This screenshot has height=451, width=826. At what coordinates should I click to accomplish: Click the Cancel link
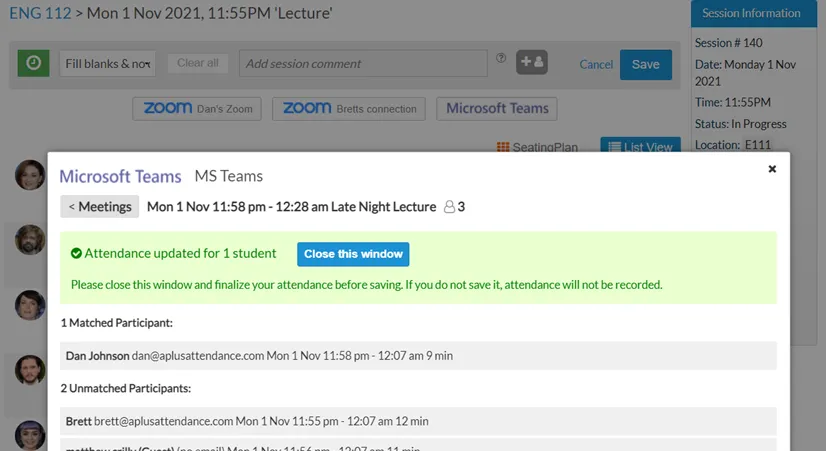(596, 64)
